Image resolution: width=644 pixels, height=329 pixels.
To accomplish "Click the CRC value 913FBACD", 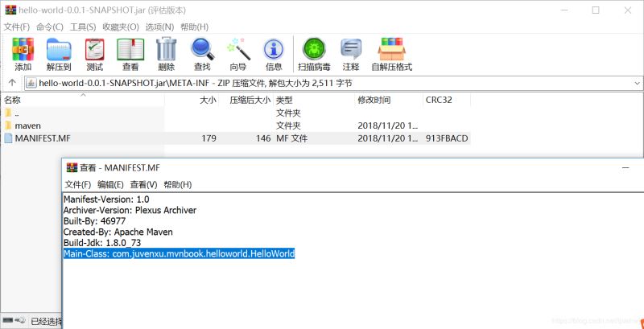I will [x=447, y=138].
